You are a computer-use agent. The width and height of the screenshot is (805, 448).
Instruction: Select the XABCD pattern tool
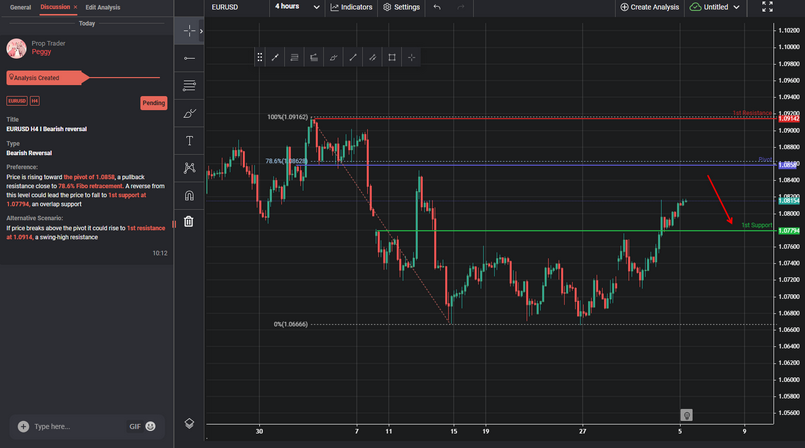coord(189,168)
